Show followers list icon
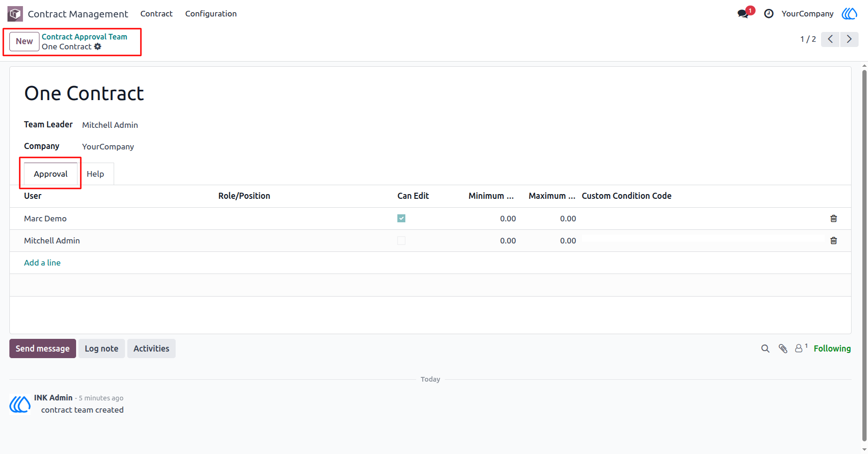The height and width of the screenshot is (454, 868). click(801, 348)
